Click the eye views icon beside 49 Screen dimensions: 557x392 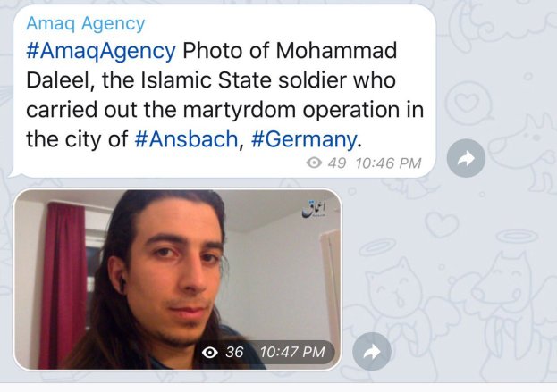tap(314, 163)
